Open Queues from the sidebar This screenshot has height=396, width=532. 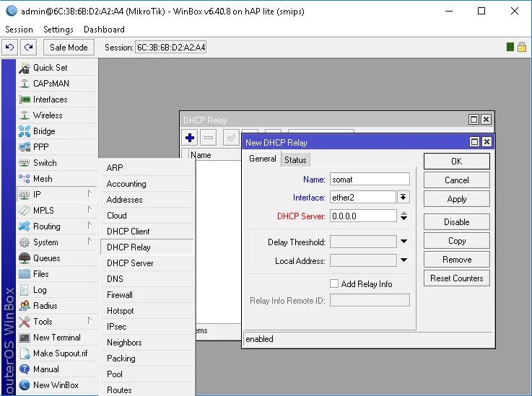[x=57, y=258]
